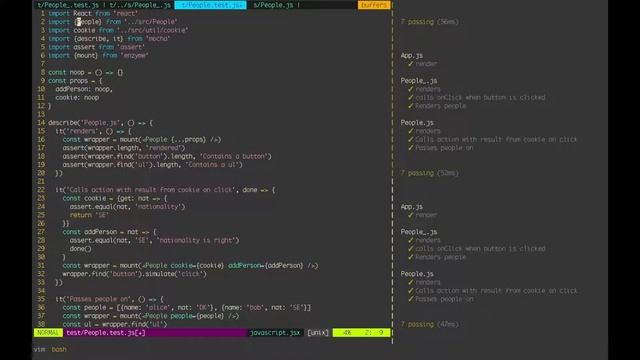Click the 4% scroll percentage in status line
The image size is (640, 360).
pyautogui.click(x=347, y=333)
